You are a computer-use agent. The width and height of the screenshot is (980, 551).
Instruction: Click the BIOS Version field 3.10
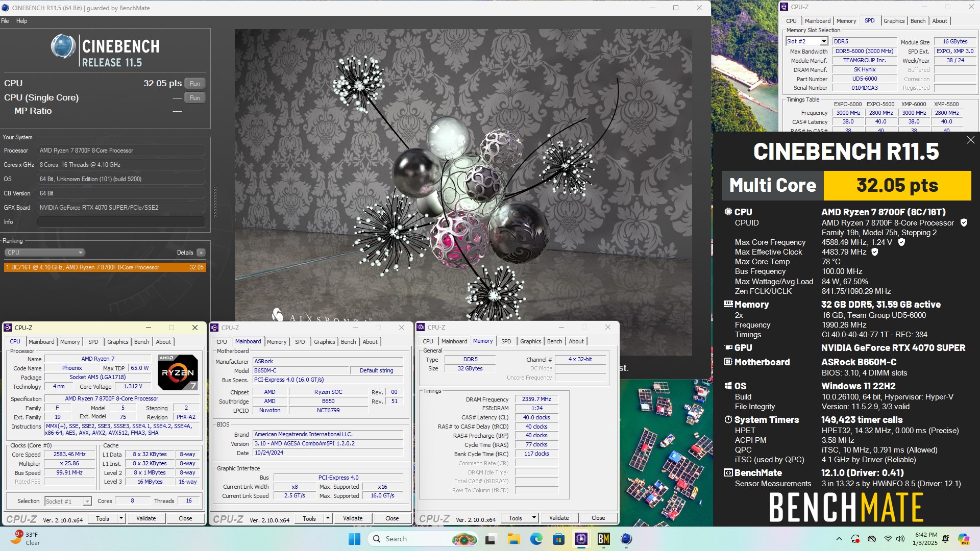coord(328,444)
